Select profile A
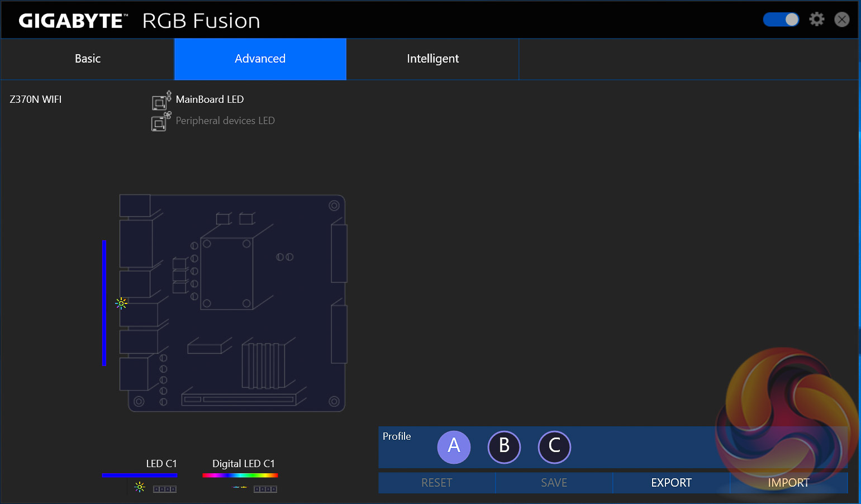Viewport: 861px width, 504px height. coord(454,447)
